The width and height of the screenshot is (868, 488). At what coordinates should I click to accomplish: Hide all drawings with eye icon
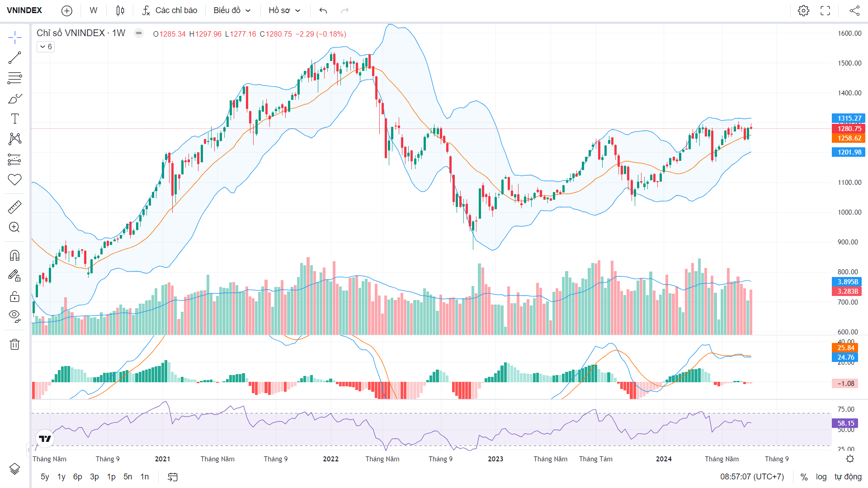click(x=15, y=316)
